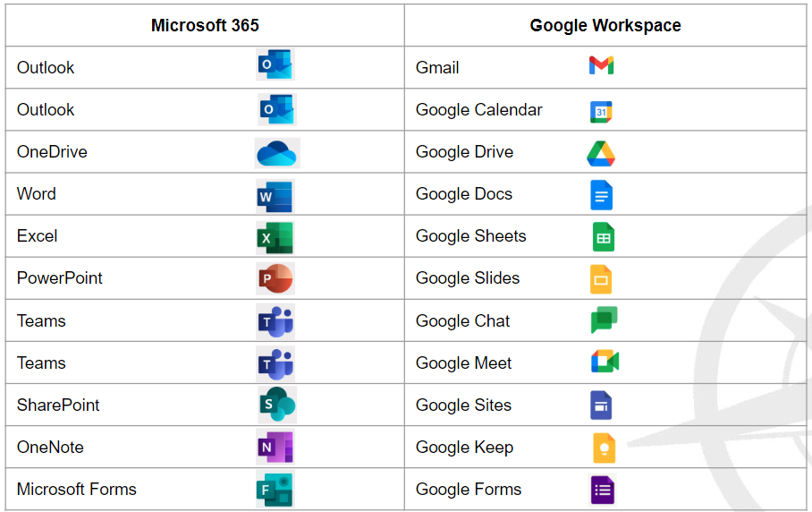The image size is (812, 512).
Task: Select the OneDrive cloud icon
Action: (275, 153)
